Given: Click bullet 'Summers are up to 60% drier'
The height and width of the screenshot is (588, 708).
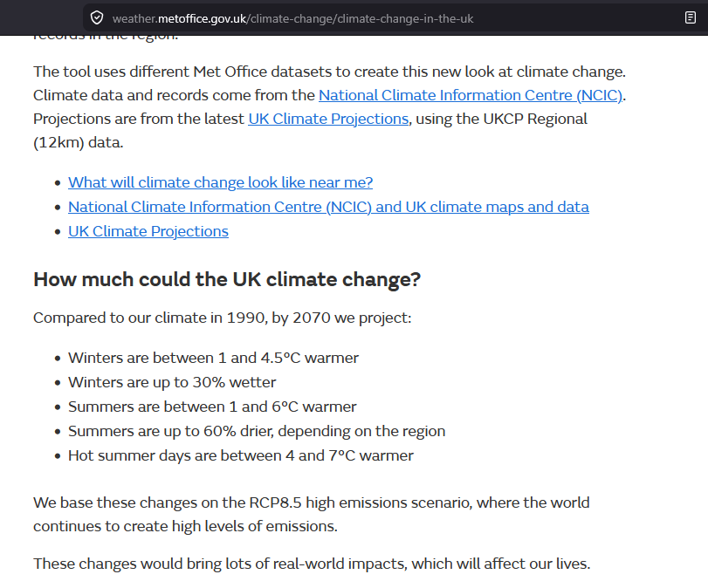Looking at the screenshot, I should (x=171, y=431).
